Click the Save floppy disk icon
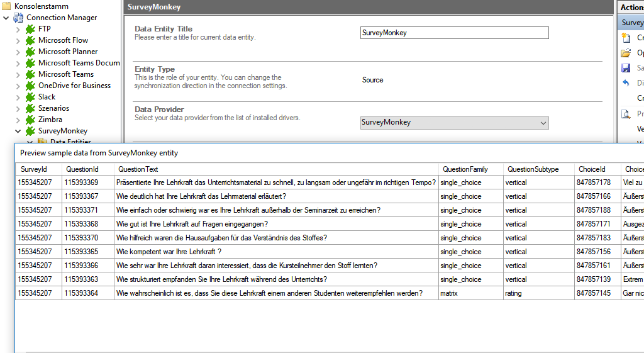This screenshot has height=353, width=644. [x=626, y=68]
